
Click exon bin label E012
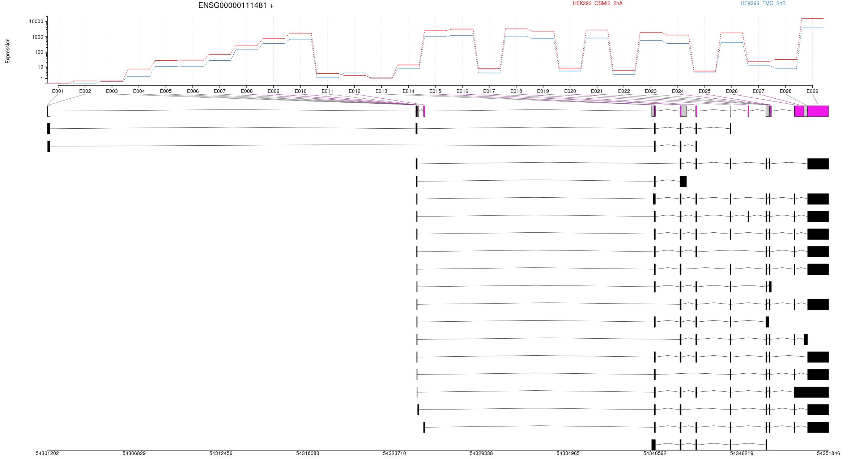coord(354,91)
